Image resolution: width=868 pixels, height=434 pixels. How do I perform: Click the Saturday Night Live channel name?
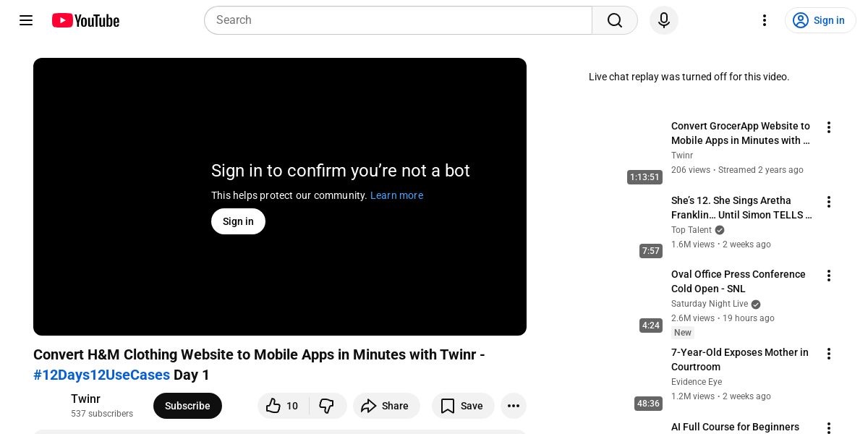[710, 304]
